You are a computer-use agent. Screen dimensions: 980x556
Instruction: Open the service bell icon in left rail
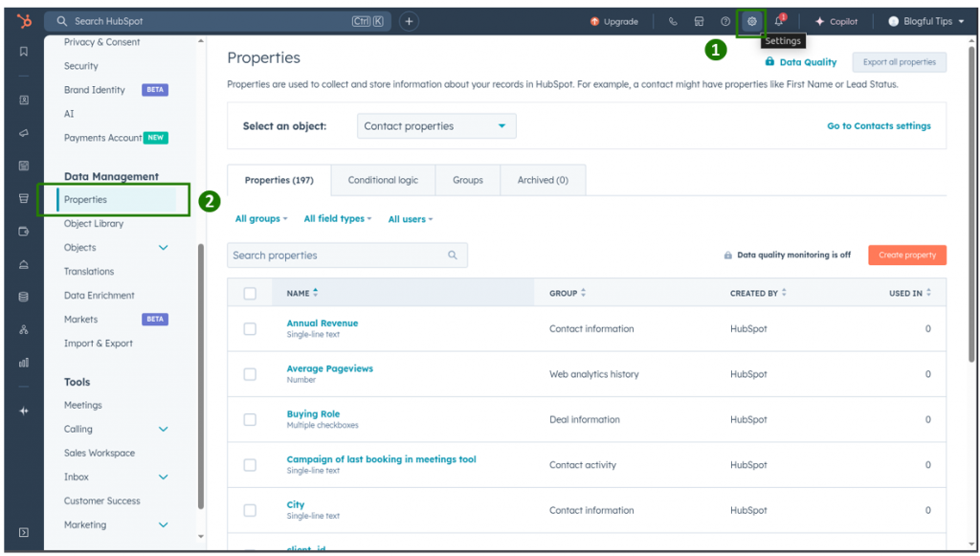click(x=24, y=264)
